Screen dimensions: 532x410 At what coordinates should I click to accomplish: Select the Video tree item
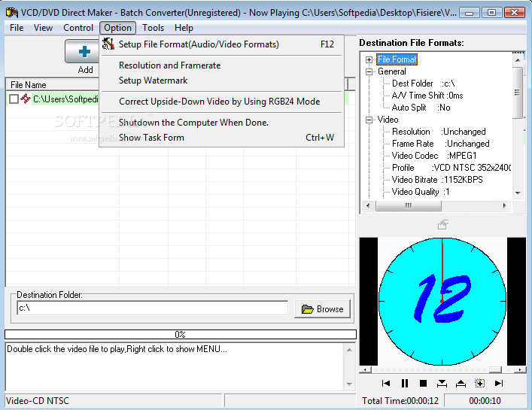coord(388,120)
